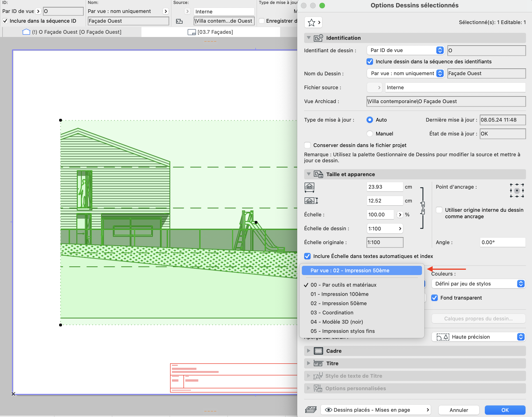
Task: Click the Taille et apparence panel icon
Action: 318,174
